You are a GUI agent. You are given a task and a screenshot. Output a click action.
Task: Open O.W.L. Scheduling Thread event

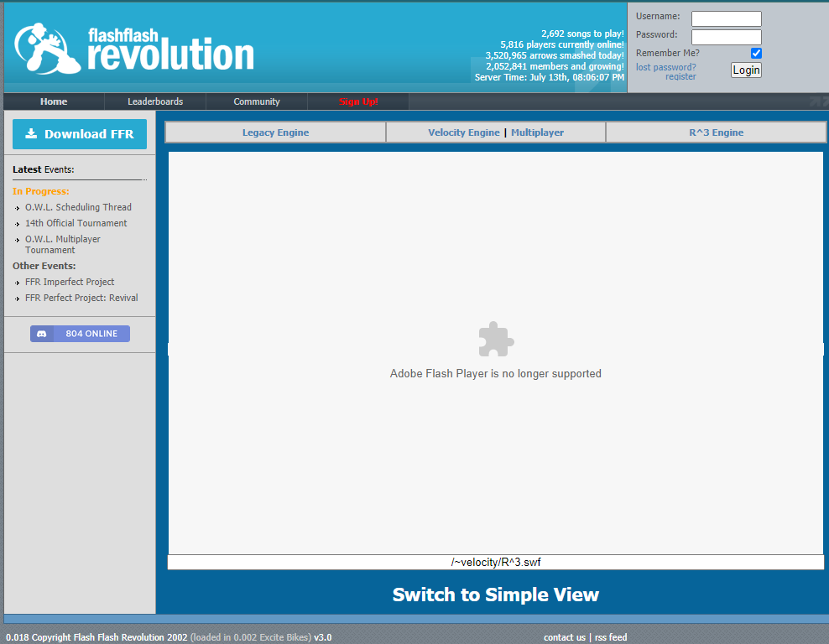click(x=78, y=207)
